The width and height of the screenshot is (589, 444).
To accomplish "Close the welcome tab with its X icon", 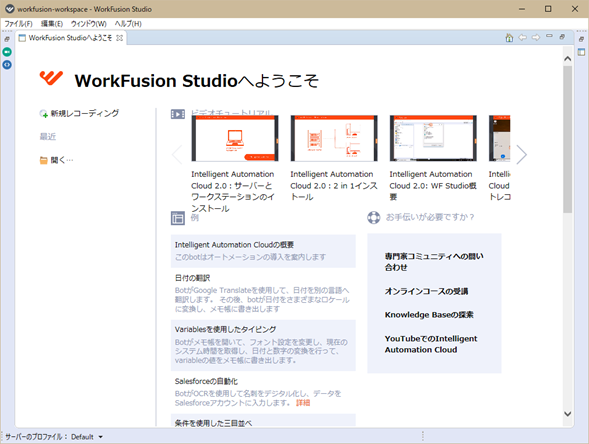I will pyautogui.click(x=119, y=38).
